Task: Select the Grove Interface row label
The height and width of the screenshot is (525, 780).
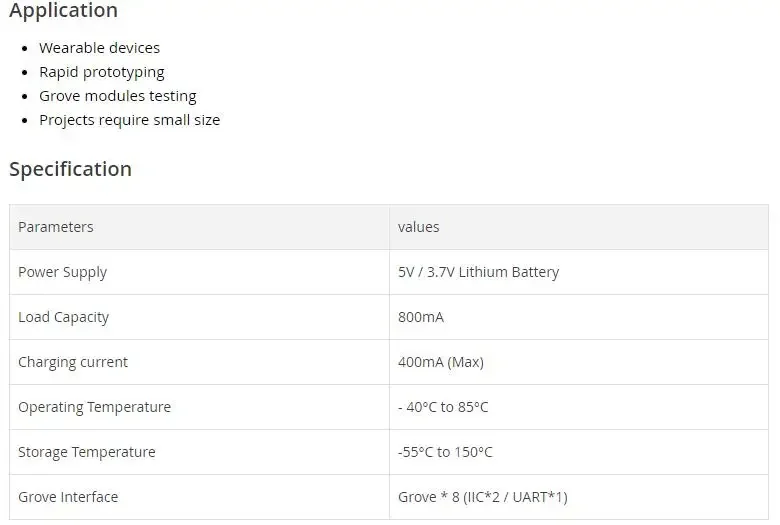Action: (x=68, y=497)
